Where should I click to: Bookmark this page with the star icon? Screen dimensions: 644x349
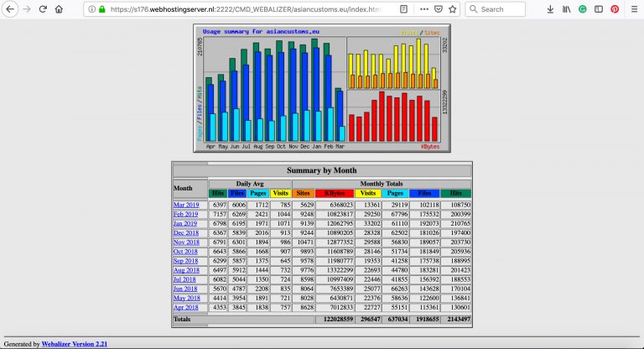(x=454, y=9)
